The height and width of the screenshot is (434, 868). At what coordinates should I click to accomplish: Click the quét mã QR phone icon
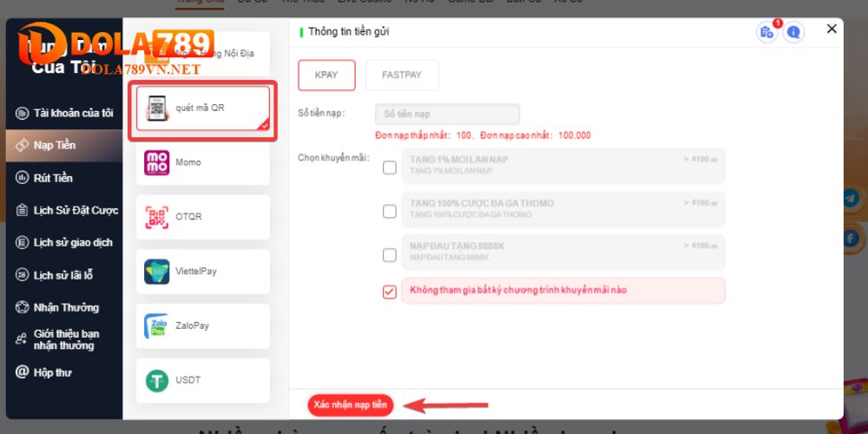pos(156,108)
